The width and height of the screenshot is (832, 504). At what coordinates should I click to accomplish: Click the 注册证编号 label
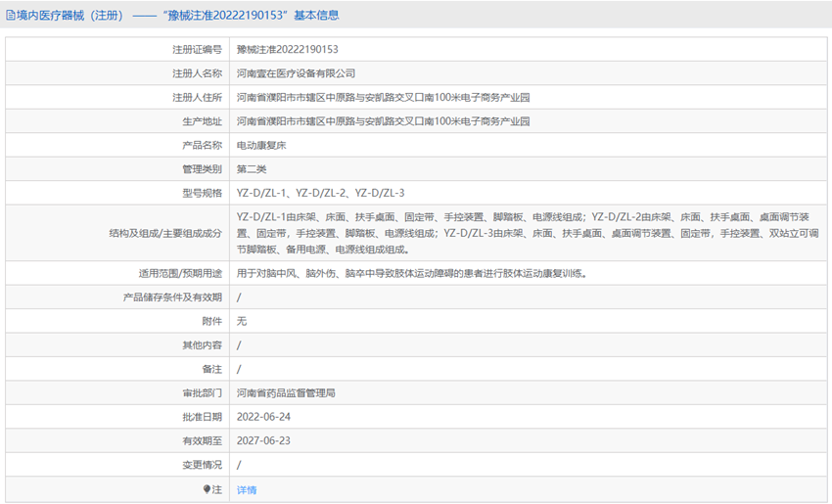(197, 49)
